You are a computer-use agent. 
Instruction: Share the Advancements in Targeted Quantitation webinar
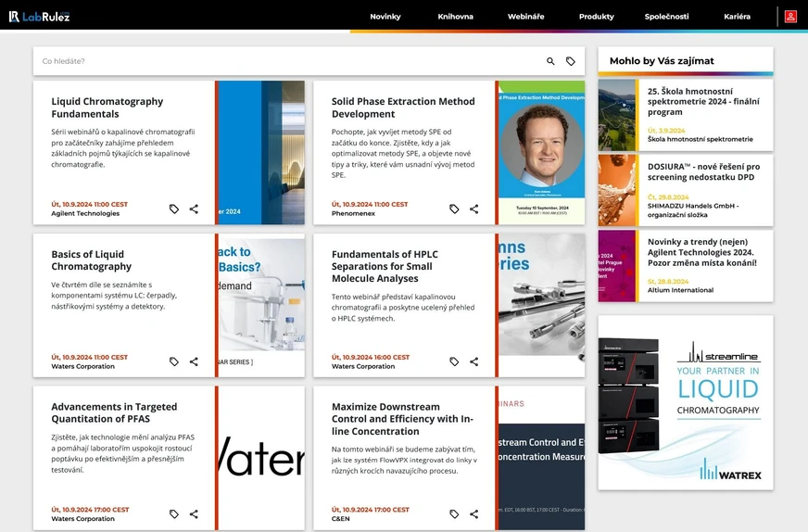pos(194,514)
